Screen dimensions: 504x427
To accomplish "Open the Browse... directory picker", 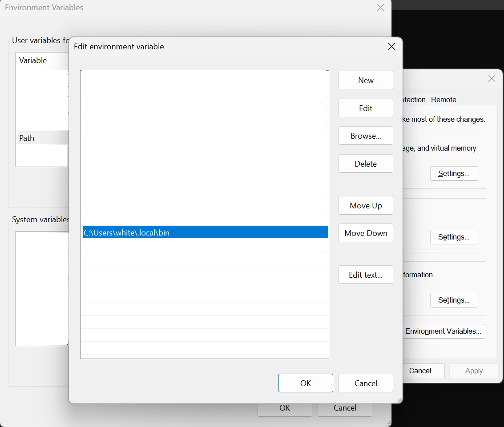I will tap(366, 136).
